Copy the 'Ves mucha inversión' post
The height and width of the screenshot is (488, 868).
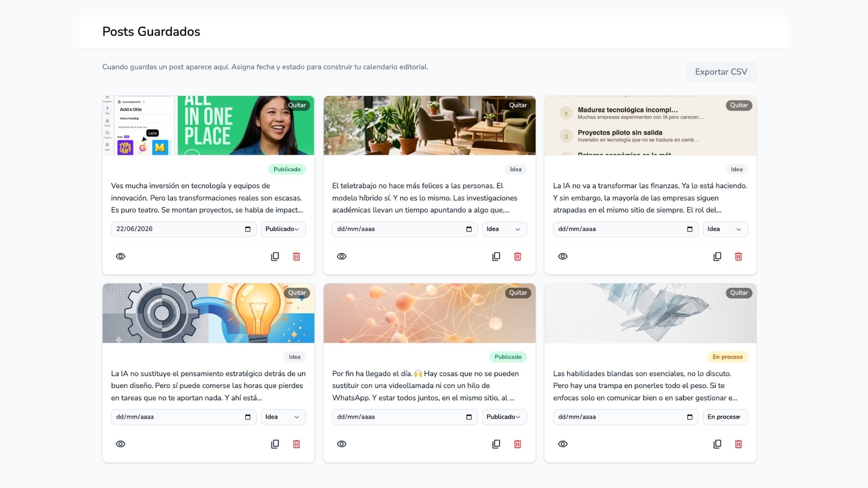[x=275, y=256]
